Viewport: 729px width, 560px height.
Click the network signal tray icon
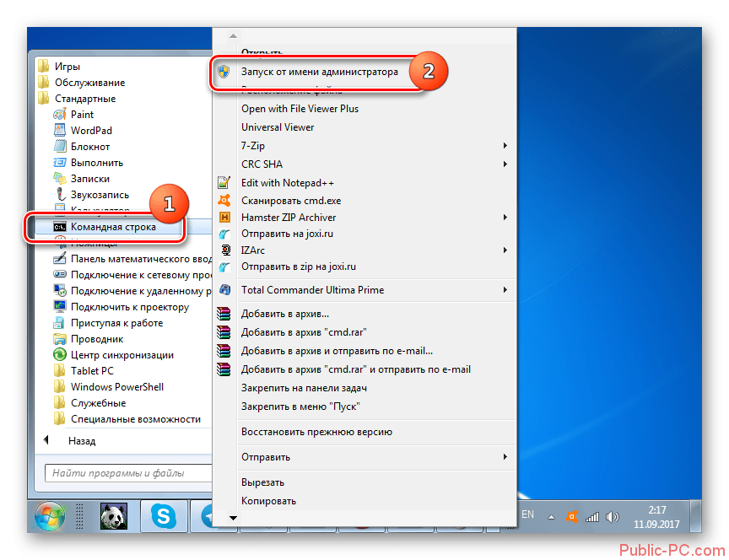tap(591, 517)
